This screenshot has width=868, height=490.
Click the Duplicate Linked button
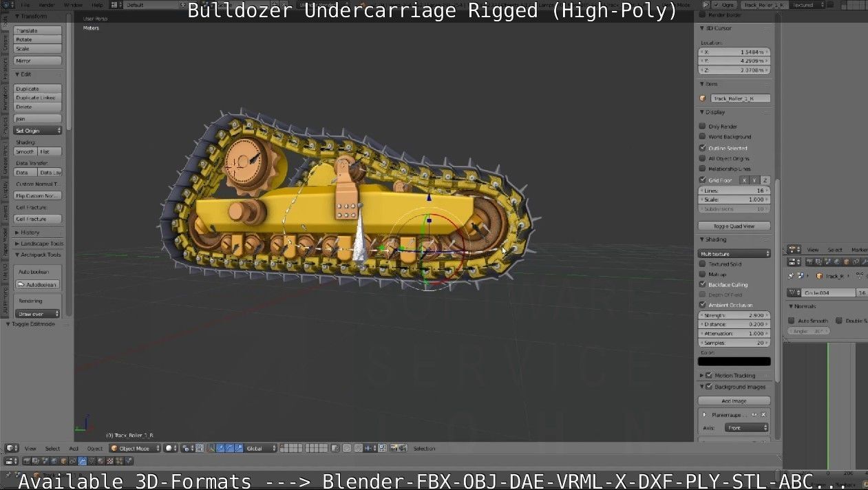38,98
